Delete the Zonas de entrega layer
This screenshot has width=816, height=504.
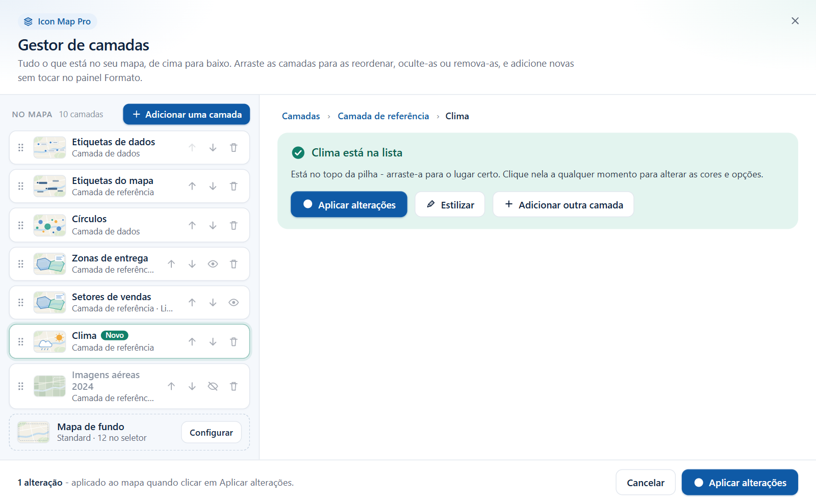click(x=234, y=264)
